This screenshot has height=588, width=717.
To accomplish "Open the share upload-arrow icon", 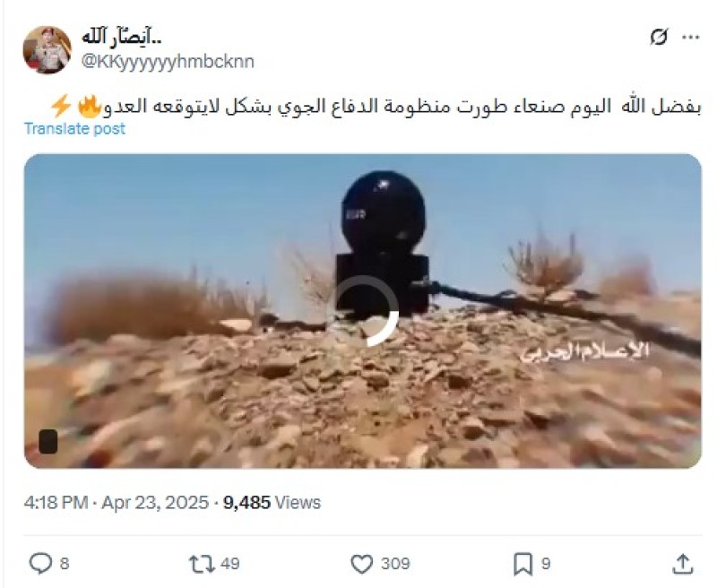I will (683, 564).
